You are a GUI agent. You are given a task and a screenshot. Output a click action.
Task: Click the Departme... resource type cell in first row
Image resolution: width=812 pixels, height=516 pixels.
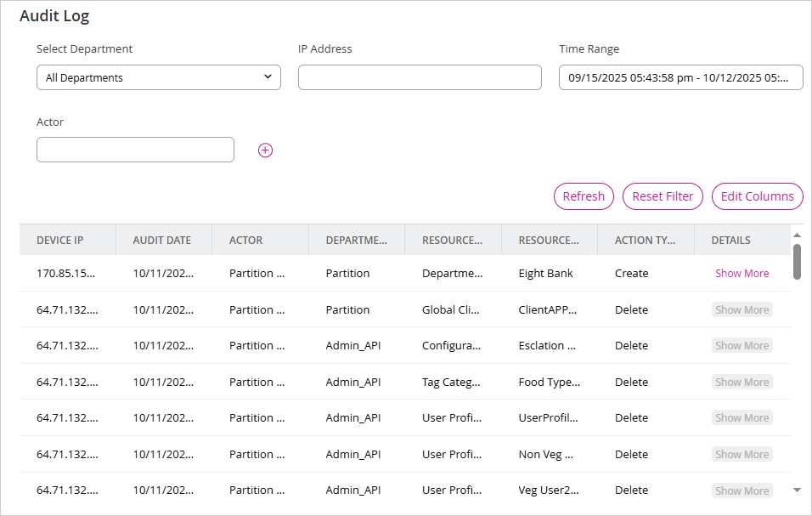452,274
